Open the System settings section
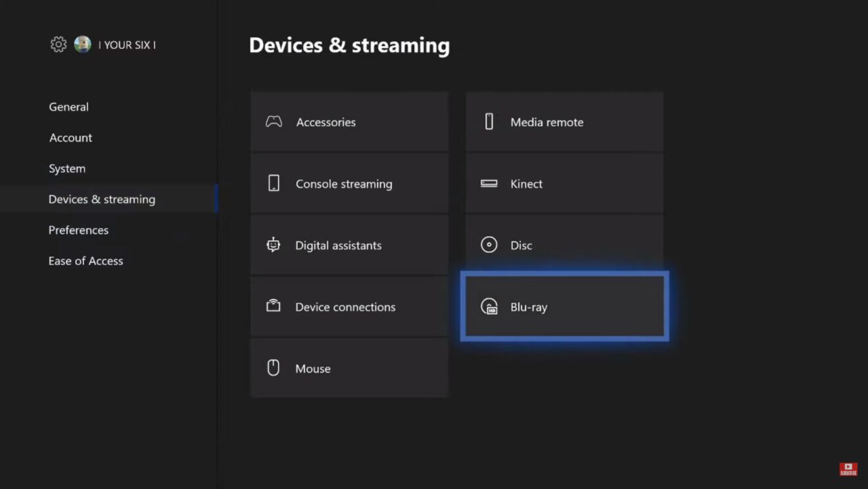 pos(67,168)
